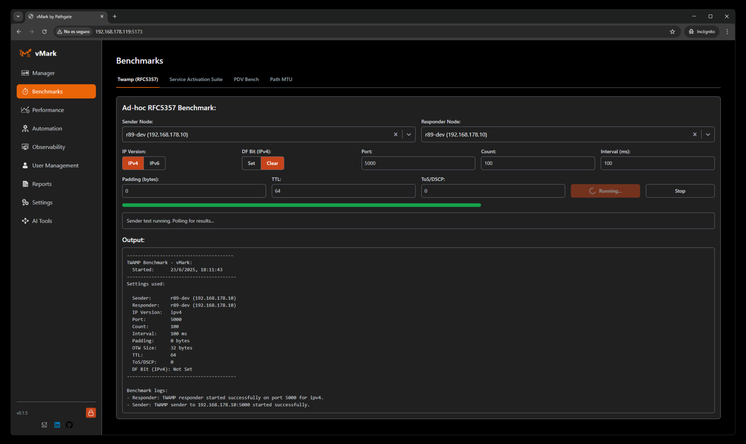The height and width of the screenshot is (444, 746).
Task: Select the Benchmarks stopwatch icon
Action: coord(25,91)
